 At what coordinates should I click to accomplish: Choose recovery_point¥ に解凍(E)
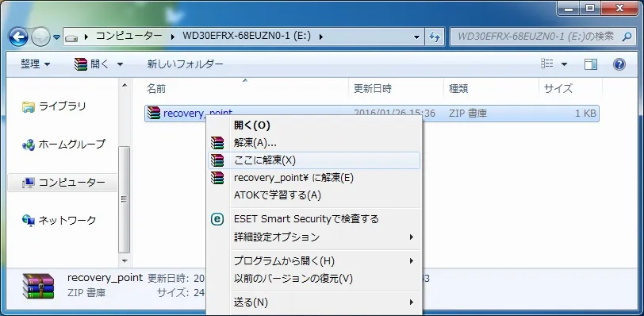pos(314,178)
